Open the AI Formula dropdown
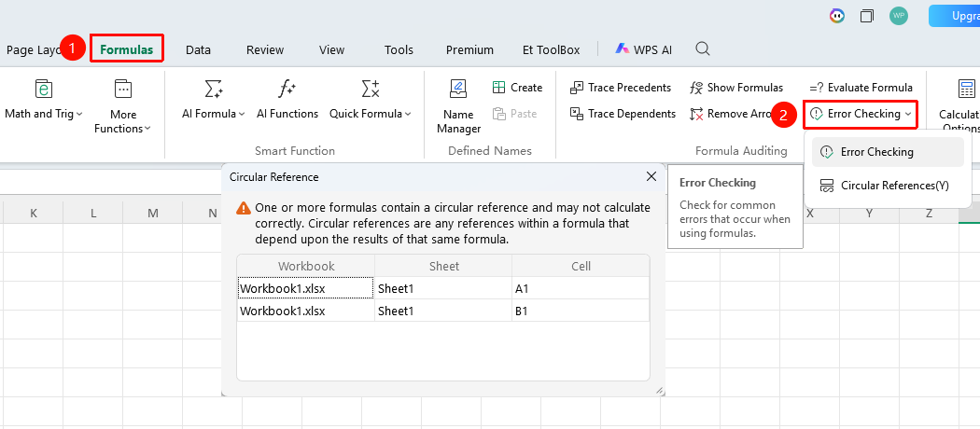The image size is (980, 429). coord(213,100)
